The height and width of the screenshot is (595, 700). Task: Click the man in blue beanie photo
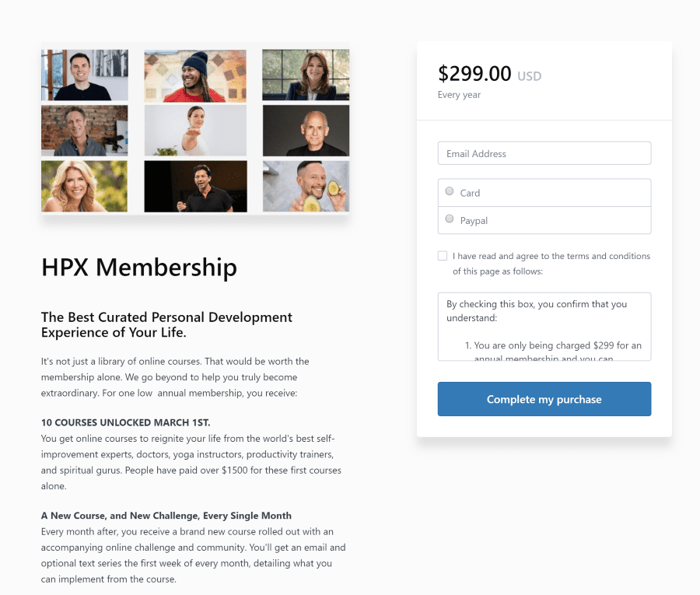(195, 75)
